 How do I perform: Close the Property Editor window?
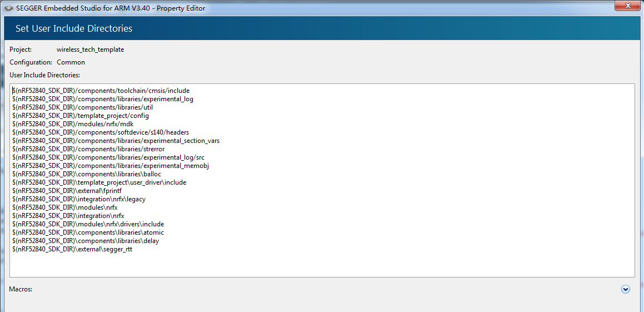click(627, 6)
